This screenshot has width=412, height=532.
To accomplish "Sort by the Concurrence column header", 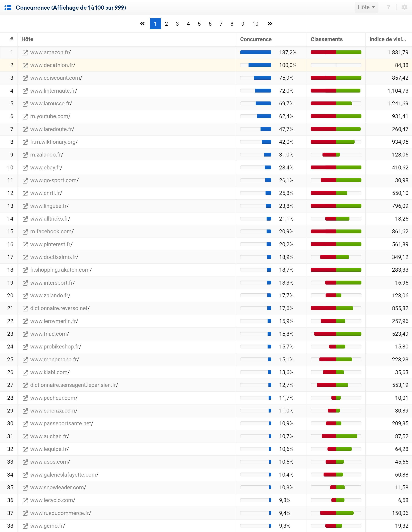I will pyautogui.click(x=256, y=39).
